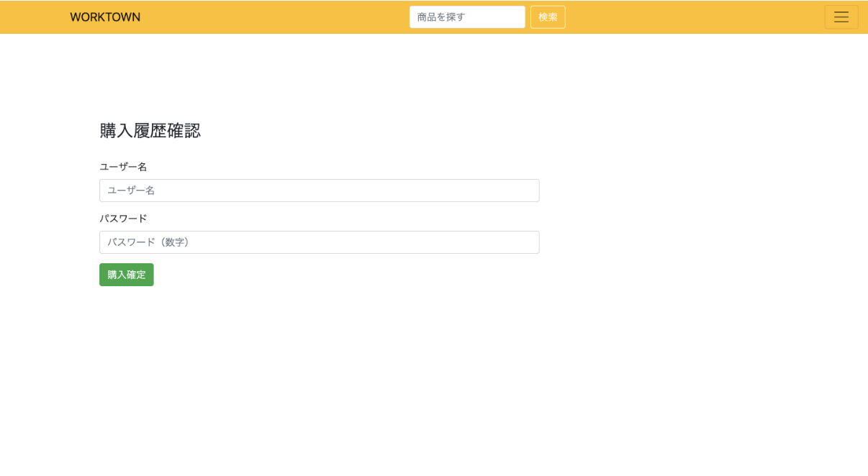Select the ユーザー名 input field

[x=320, y=191]
